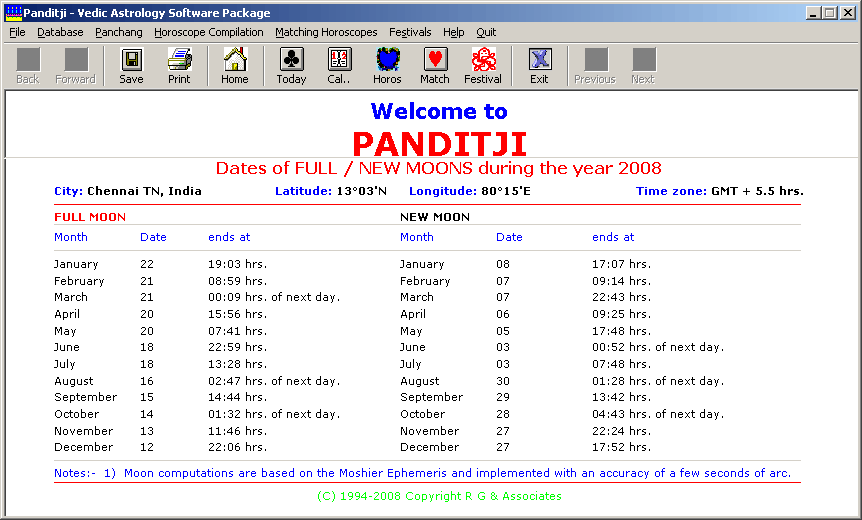Viewport: 862px width, 520px height.
Task: Click full moon August '02:47 hrs. of next day.'
Action: (x=274, y=381)
